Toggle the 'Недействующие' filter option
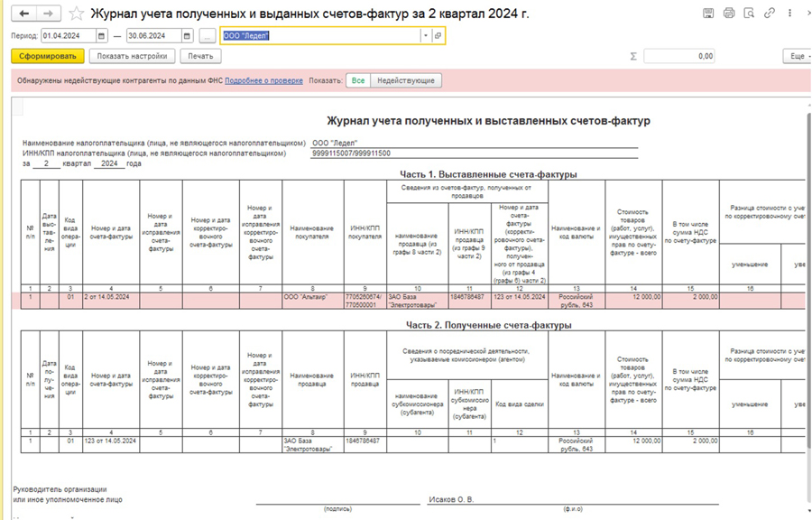The width and height of the screenshot is (812, 520). click(405, 80)
